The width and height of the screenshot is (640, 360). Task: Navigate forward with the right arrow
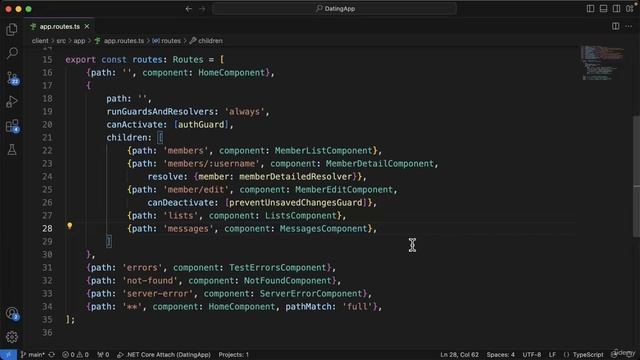coord(202,9)
